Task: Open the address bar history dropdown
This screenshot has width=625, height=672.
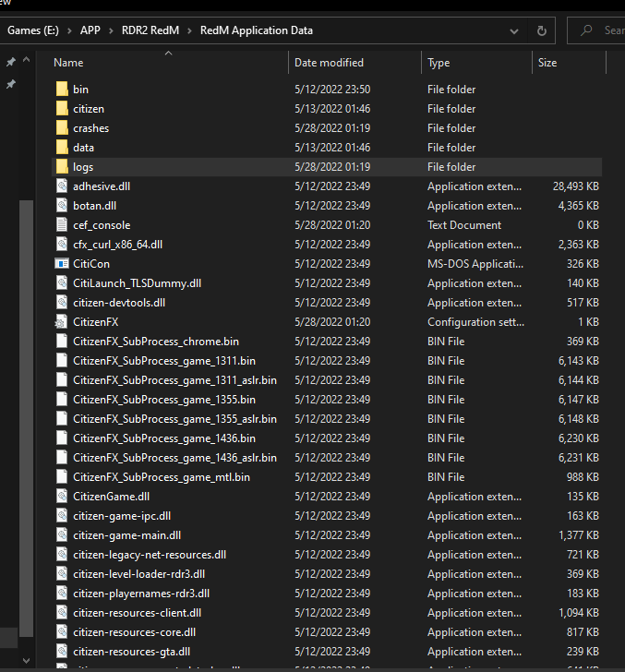Action: click(x=514, y=30)
